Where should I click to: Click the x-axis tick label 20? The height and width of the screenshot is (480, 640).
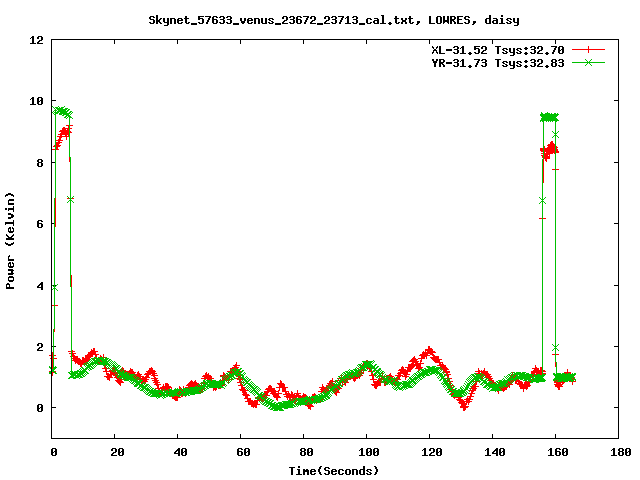(118, 452)
